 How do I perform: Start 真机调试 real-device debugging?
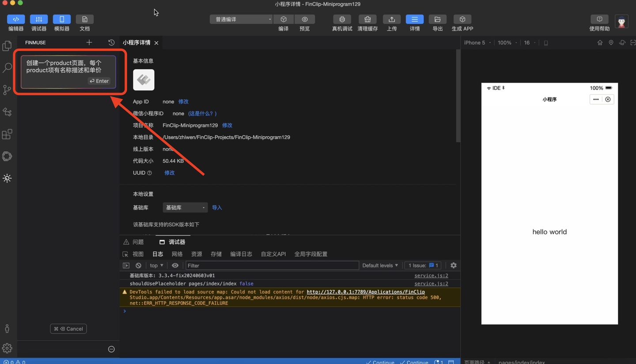tap(342, 19)
